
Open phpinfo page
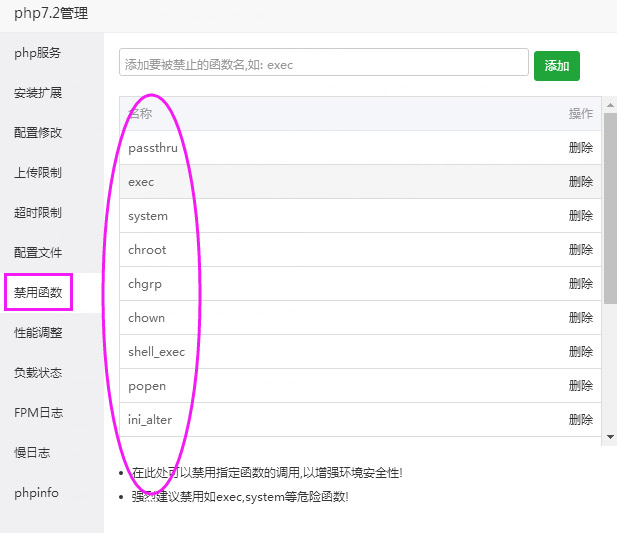(36, 492)
